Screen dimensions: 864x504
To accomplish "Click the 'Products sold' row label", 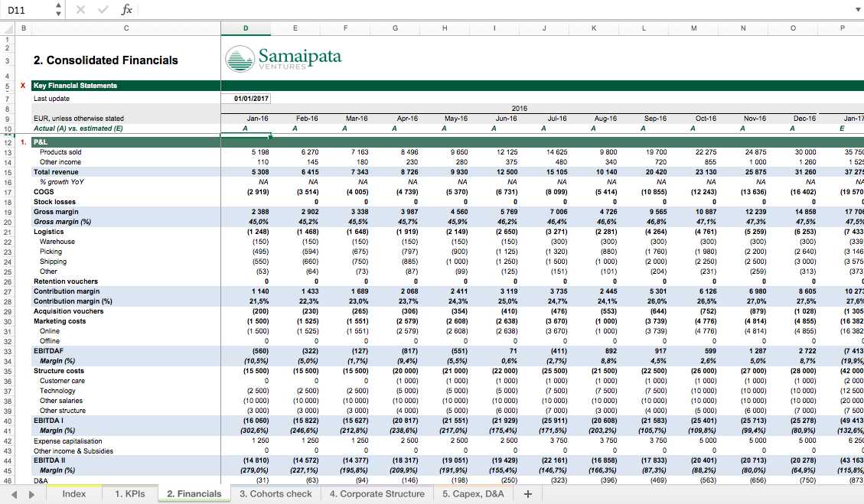I will coord(60,152).
